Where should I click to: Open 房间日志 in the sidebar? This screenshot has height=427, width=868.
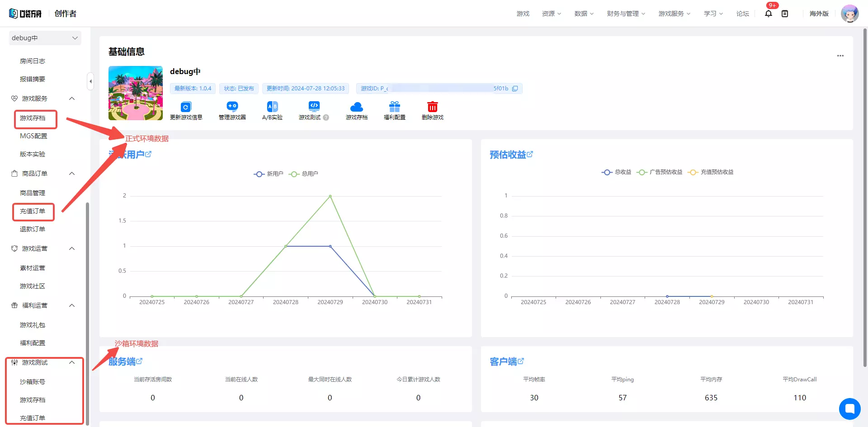(x=33, y=61)
